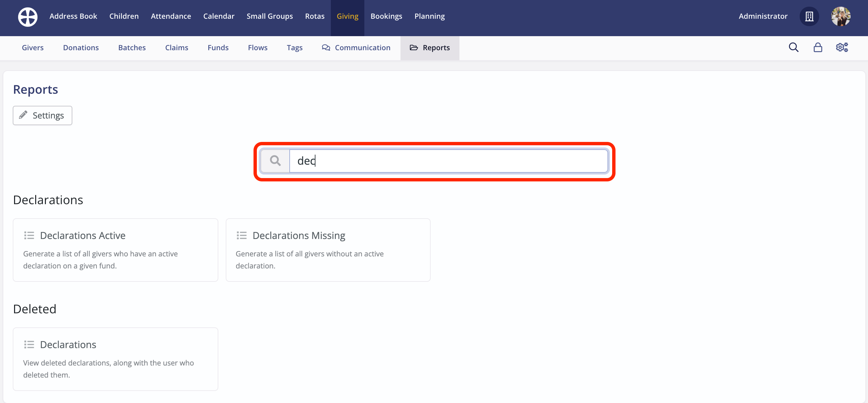Open the sub-nav search magnifier icon
Screen dimensions: 868x403
[x=793, y=48]
